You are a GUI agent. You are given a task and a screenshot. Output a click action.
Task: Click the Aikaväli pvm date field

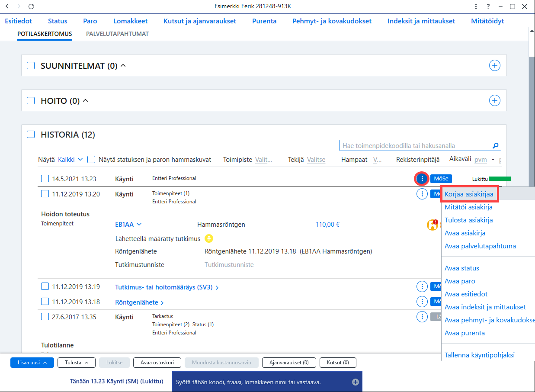(481, 160)
